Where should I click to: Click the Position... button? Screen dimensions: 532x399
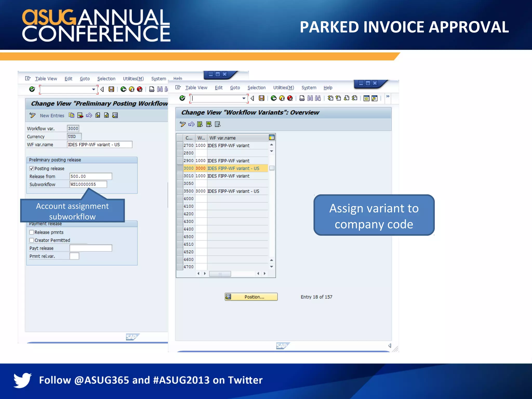click(251, 297)
